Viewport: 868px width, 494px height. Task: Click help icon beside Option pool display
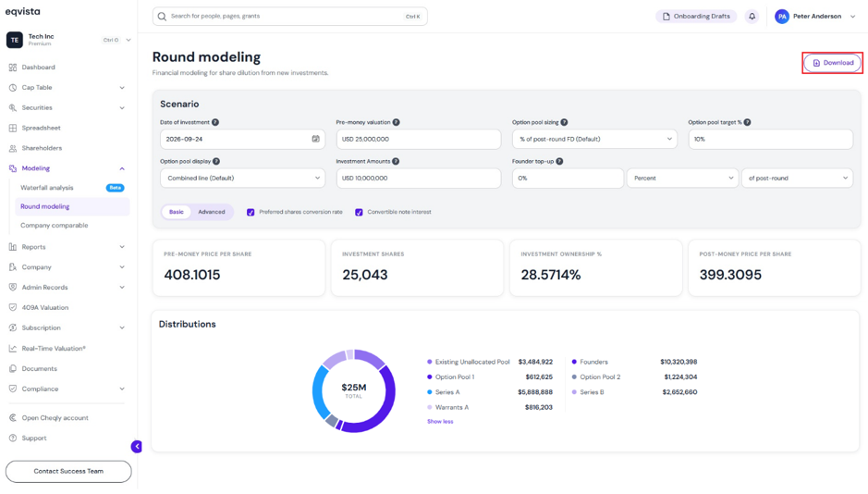[x=216, y=161]
